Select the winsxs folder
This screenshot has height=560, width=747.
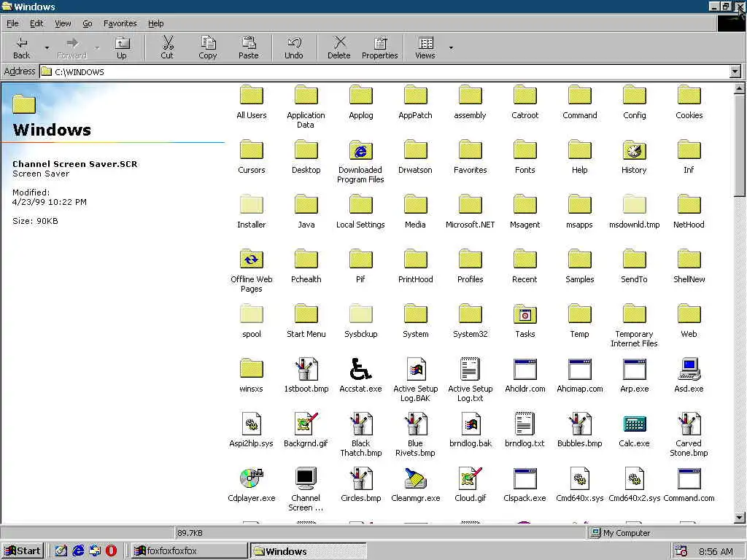pos(252,376)
